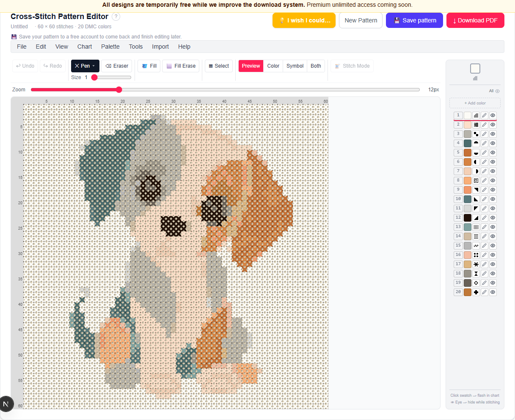Click checker symbol for color 3
This screenshot has height=420, width=515.
click(x=476, y=134)
